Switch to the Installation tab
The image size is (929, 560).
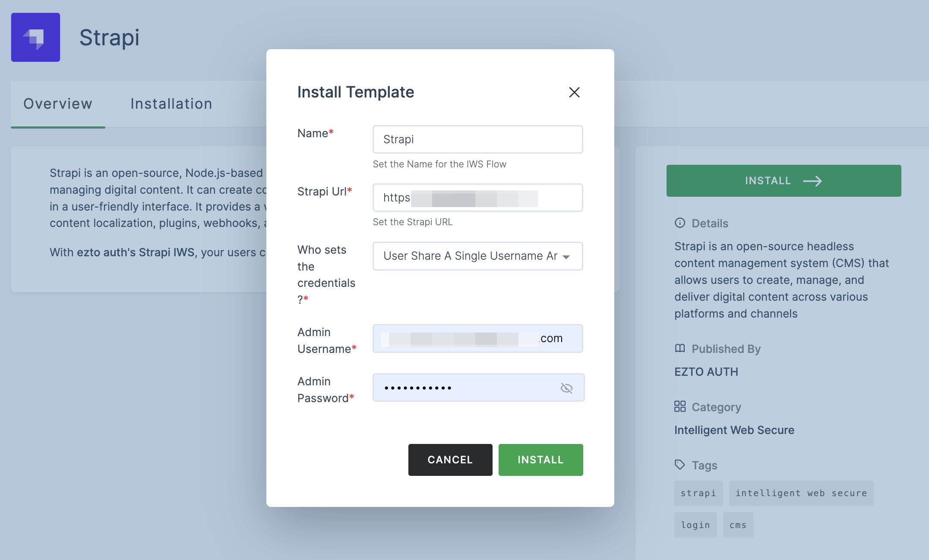tap(171, 103)
